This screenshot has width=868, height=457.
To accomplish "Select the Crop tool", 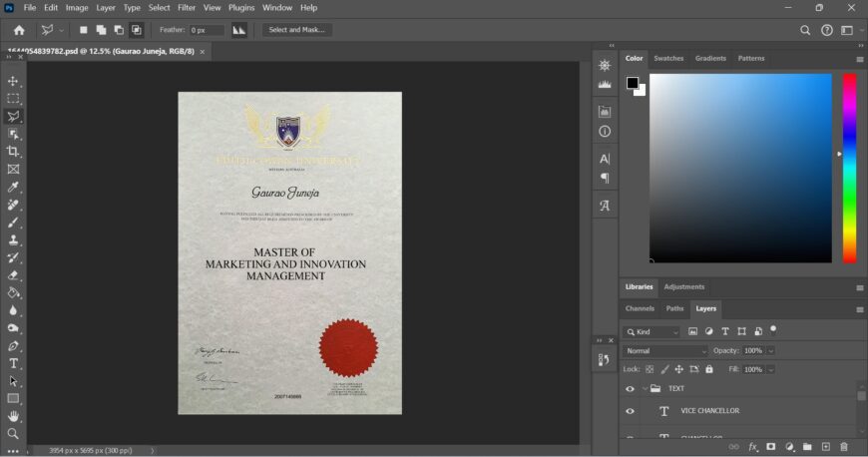I will 13,152.
